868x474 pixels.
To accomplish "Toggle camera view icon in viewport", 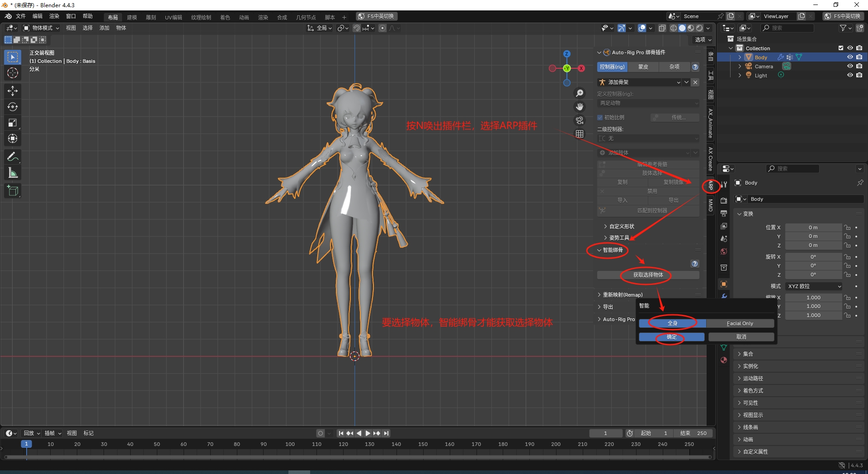I will 580,120.
